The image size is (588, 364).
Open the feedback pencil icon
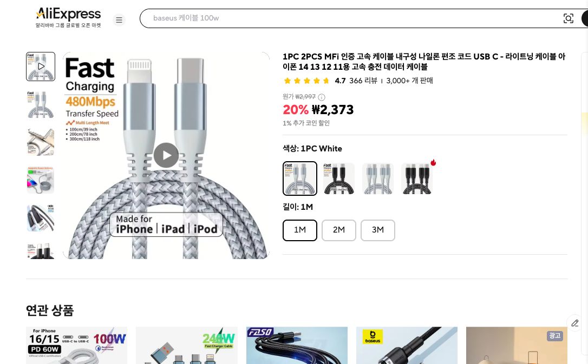click(575, 323)
